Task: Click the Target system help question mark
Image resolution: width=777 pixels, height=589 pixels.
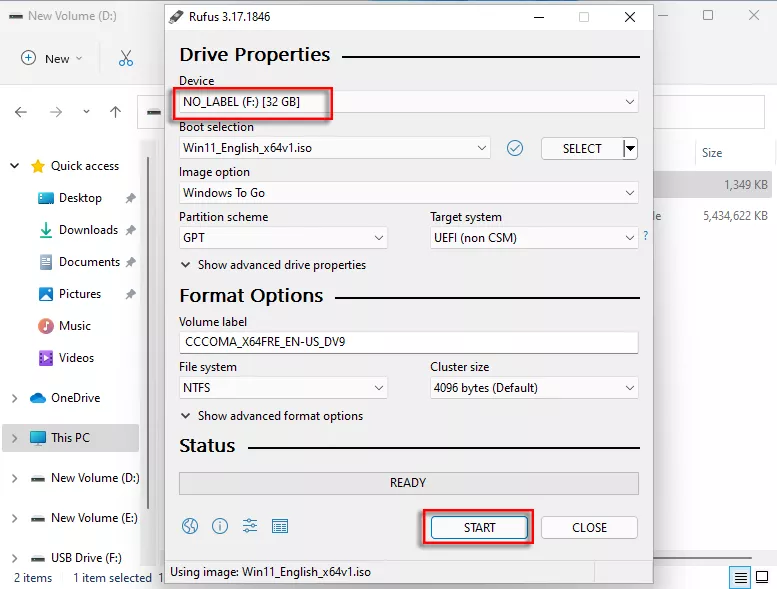Action: click(x=645, y=237)
